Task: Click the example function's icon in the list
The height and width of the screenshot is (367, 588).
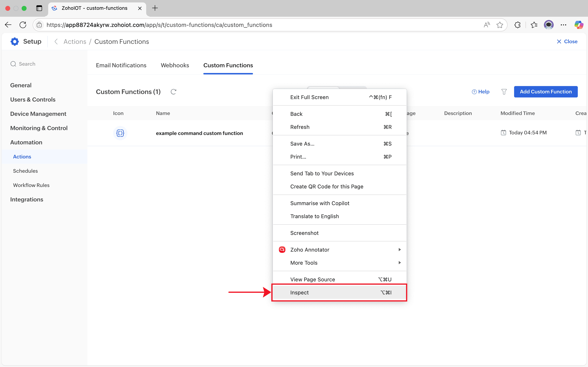Action: (x=120, y=133)
